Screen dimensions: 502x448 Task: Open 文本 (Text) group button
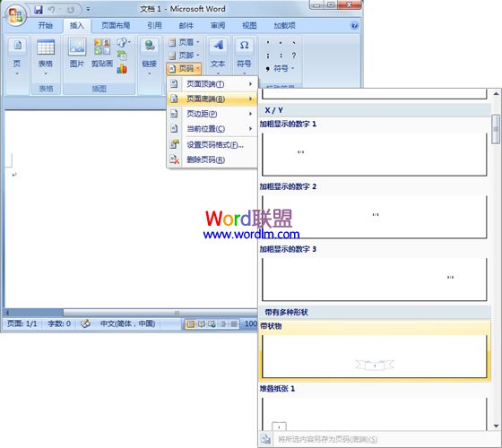pyautogui.click(x=218, y=57)
